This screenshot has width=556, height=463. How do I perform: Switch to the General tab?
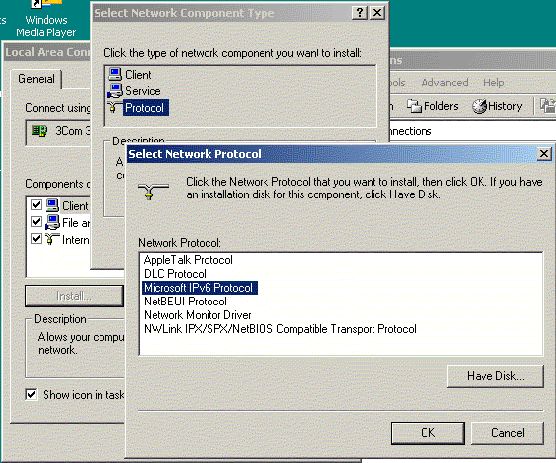tap(36, 79)
